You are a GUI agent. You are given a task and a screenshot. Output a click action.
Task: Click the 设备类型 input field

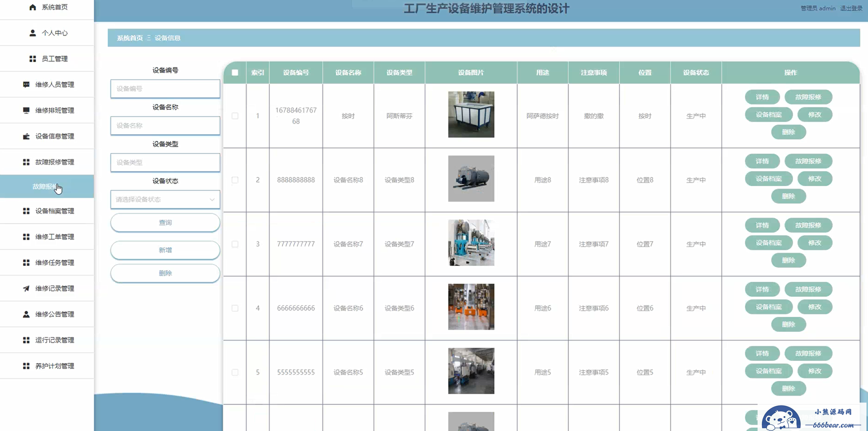pos(165,163)
